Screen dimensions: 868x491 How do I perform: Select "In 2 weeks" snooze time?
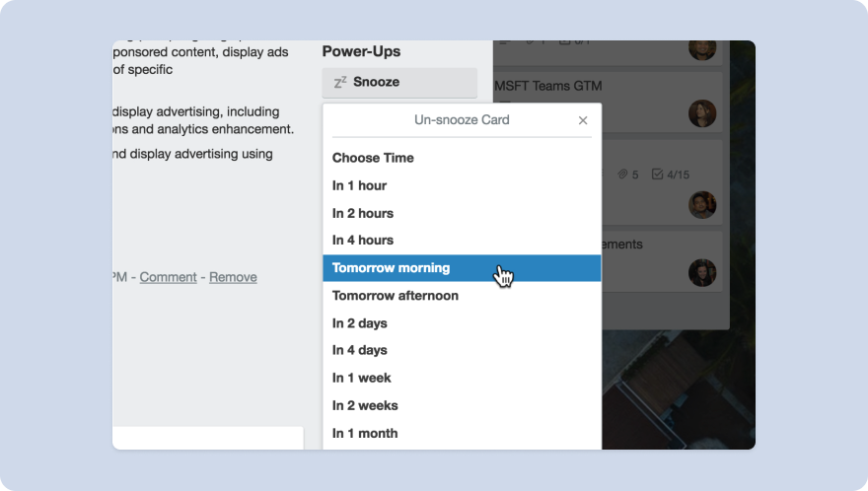pos(365,405)
